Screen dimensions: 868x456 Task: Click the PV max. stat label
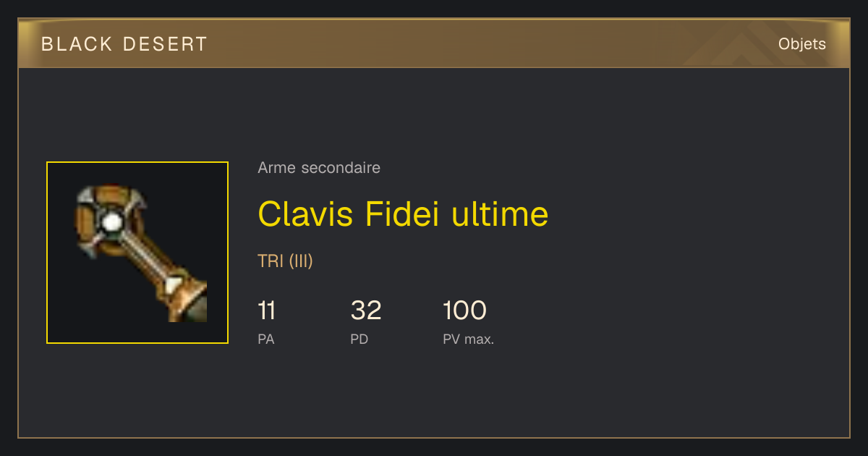[x=468, y=339]
